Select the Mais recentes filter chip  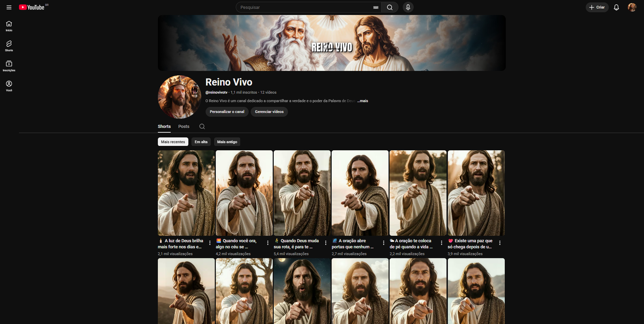[173, 142]
